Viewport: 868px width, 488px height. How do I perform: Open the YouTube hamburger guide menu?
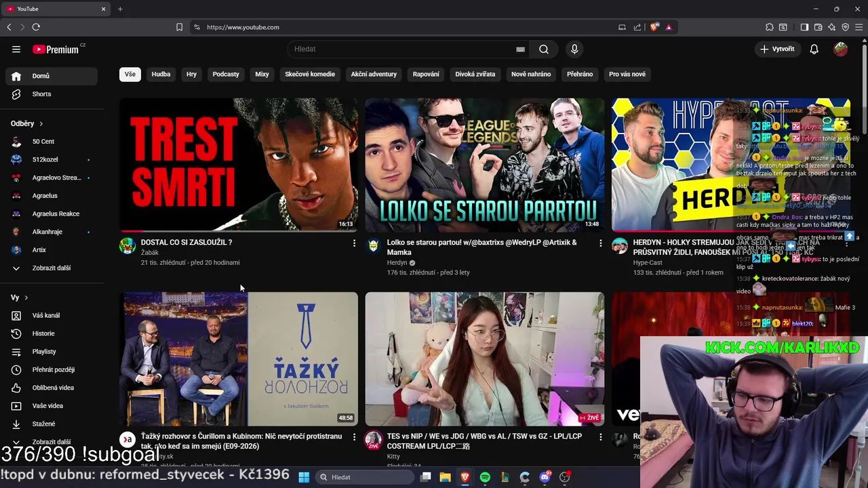pyautogui.click(x=16, y=49)
